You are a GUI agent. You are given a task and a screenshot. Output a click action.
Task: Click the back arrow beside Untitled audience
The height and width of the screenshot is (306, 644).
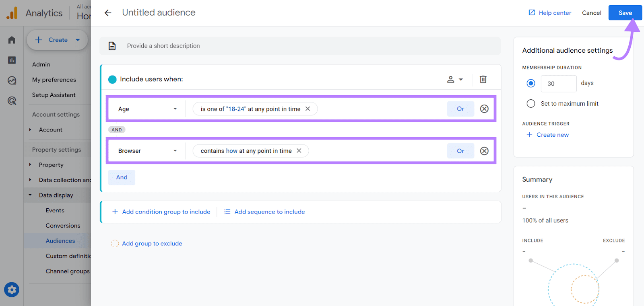coord(108,13)
